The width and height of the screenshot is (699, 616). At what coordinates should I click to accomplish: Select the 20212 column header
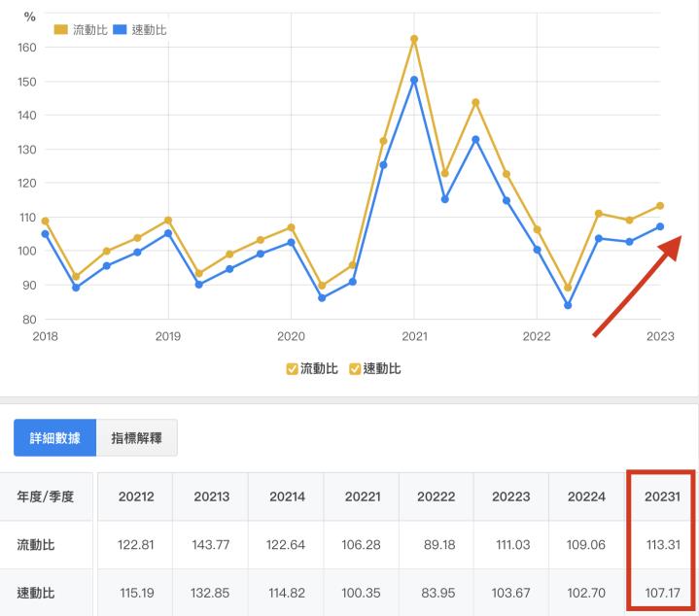pos(135,496)
